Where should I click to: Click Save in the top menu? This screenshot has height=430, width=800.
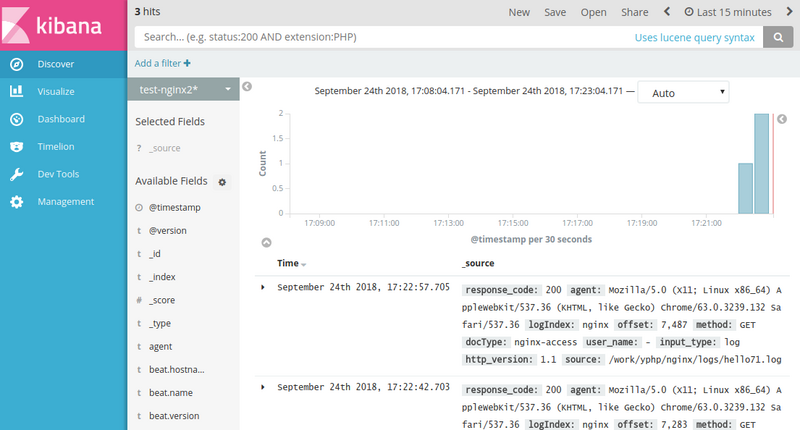pos(555,12)
